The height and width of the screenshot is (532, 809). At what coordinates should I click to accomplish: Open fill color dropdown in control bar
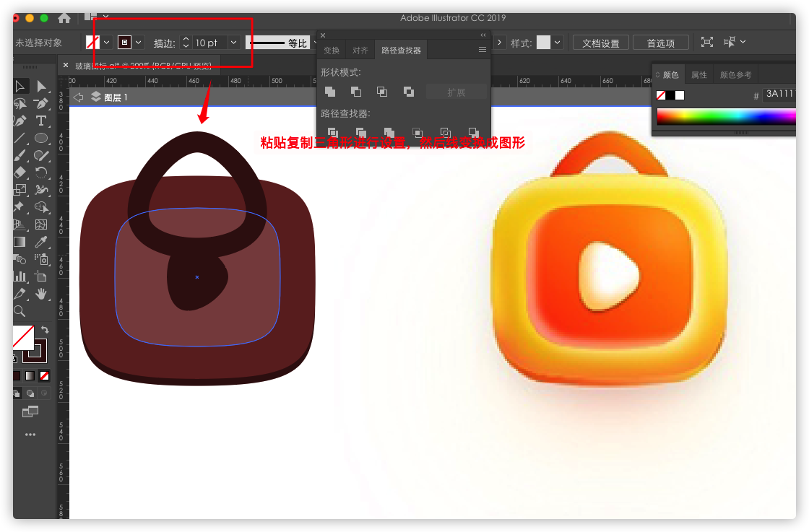pos(106,43)
